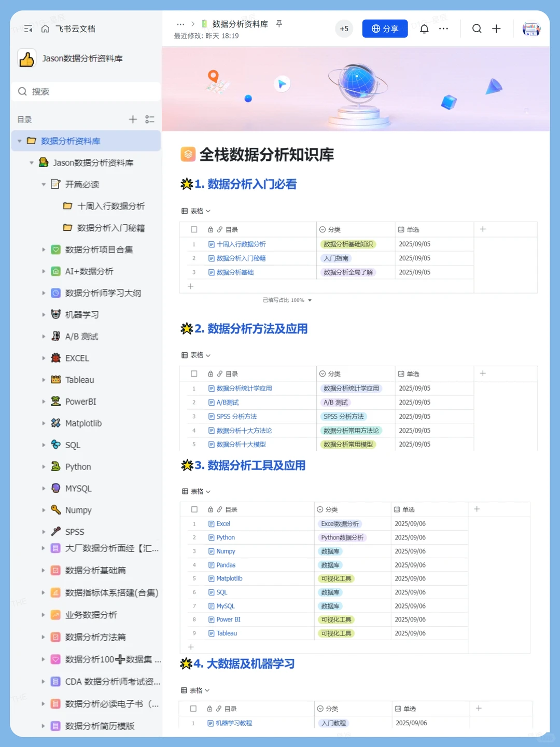
Task: Open 数据分析入门秘籍 in the sidebar
Action: tap(110, 228)
